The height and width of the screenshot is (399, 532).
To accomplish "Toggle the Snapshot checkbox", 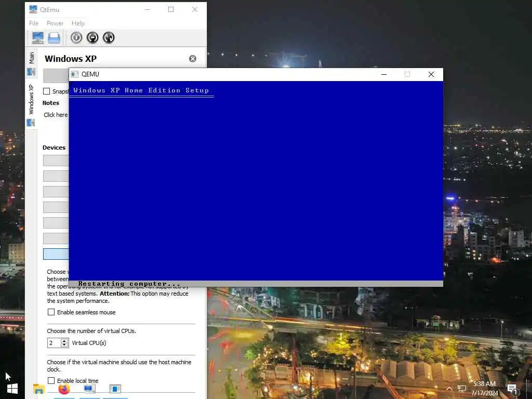I will coord(46,91).
